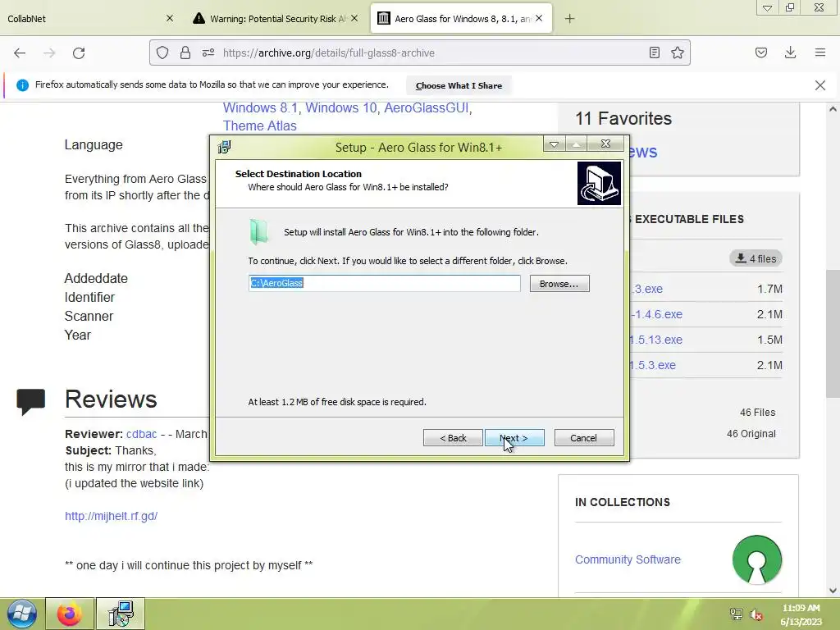Reload the page in Firefox

79,53
